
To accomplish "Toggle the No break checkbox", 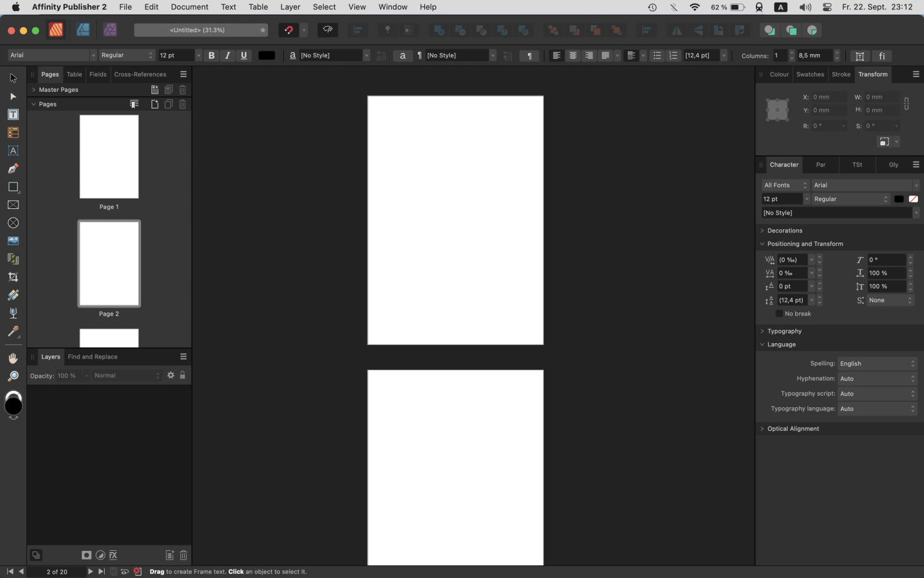I will click(x=779, y=313).
